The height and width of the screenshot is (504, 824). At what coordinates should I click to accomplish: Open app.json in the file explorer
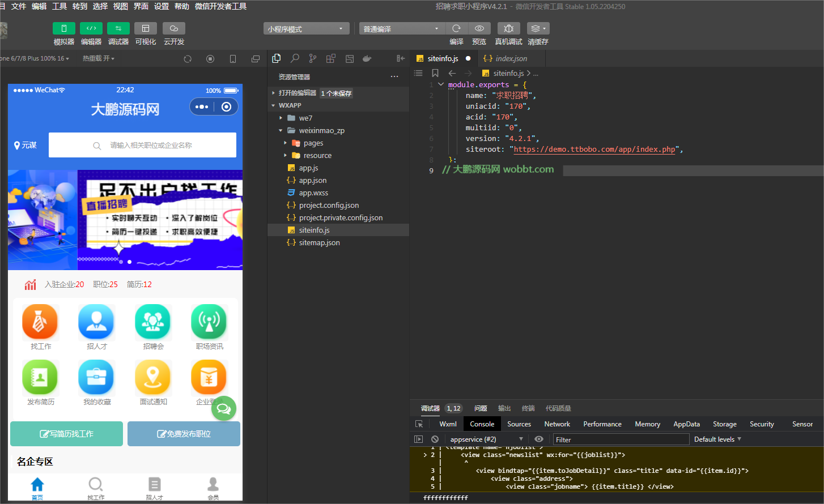click(312, 181)
